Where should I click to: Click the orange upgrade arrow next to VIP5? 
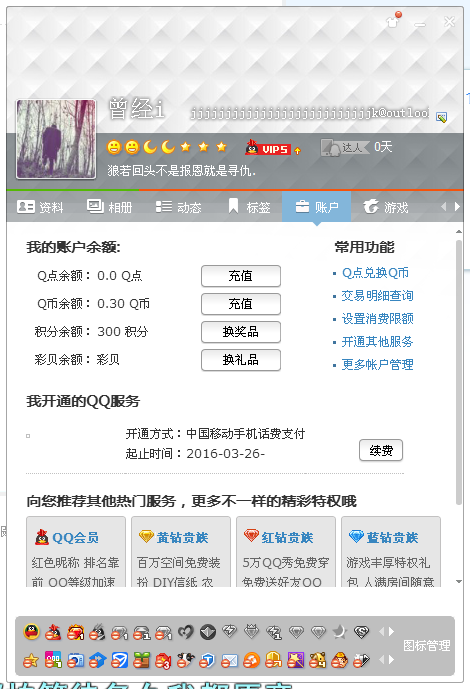[297, 151]
